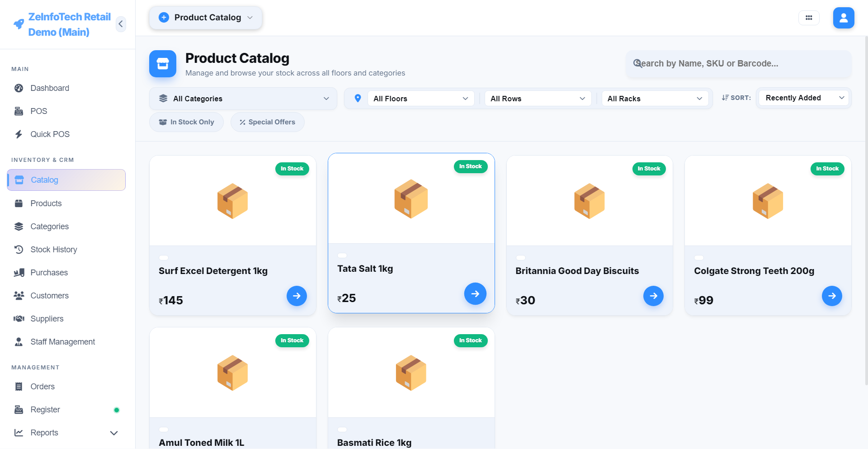Screen dimensions: 868x449
Task: Click the Tata Salt product box thumbnail
Action: point(411,199)
